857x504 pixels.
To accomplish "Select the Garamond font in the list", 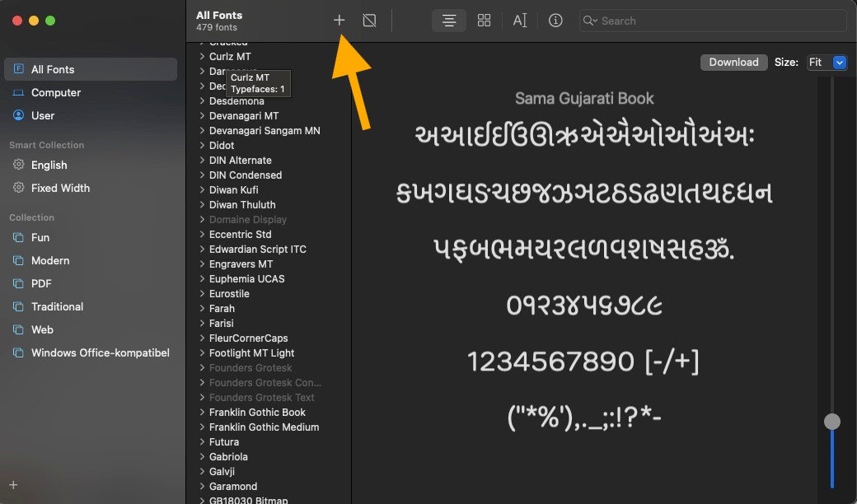I will coord(233,486).
